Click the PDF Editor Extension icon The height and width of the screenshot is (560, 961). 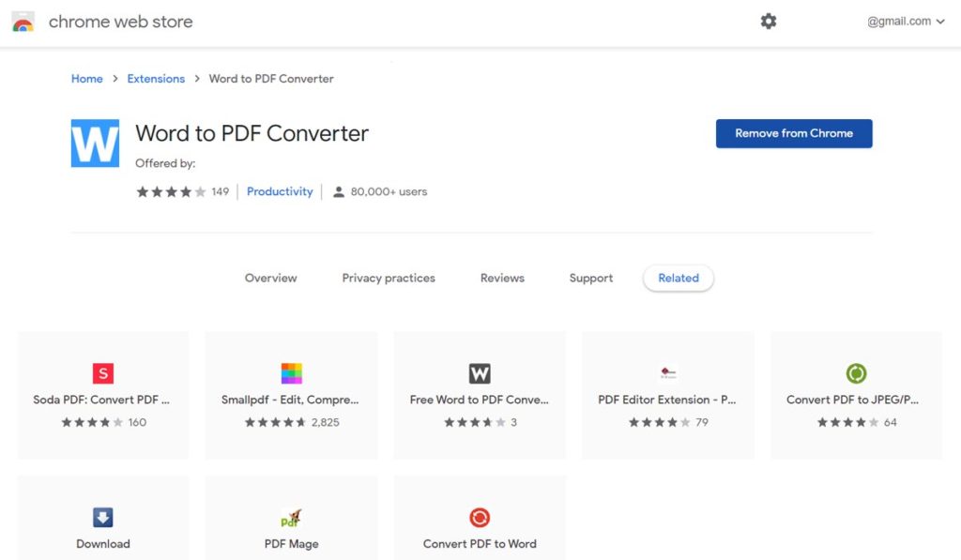(668, 373)
